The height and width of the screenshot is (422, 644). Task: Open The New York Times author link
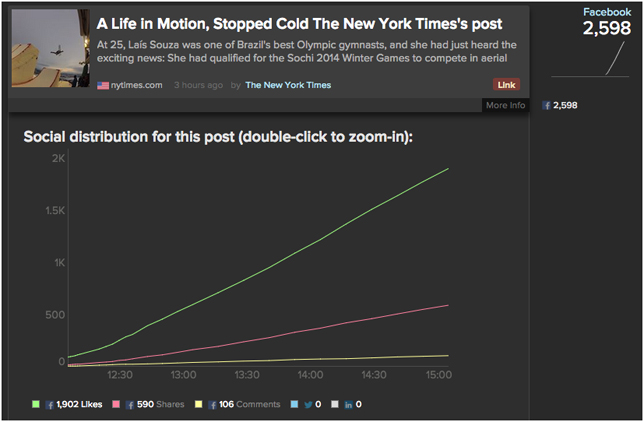(288, 85)
